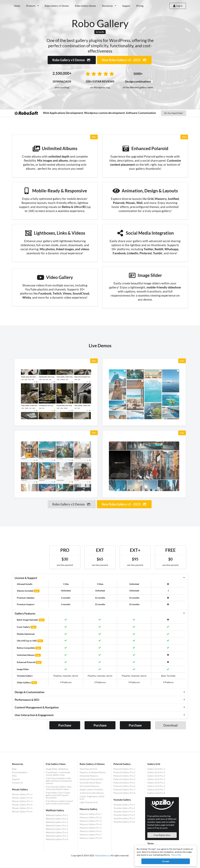Click the Image Slider card icon
200x868 pixels.
coord(132,275)
